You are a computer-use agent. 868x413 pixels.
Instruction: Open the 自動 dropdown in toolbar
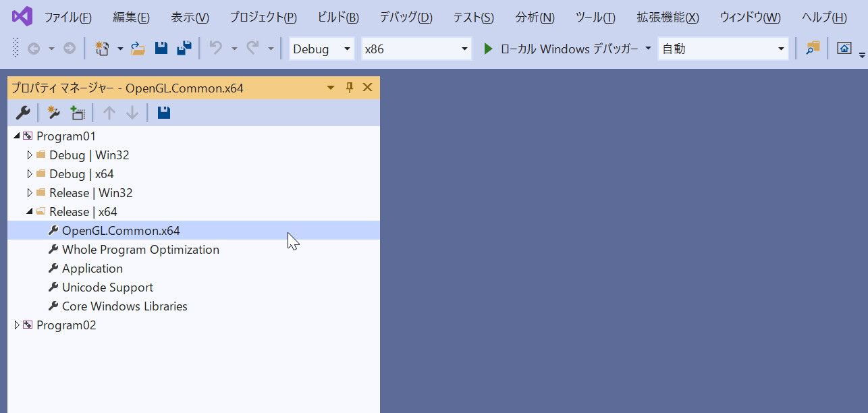pos(723,49)
